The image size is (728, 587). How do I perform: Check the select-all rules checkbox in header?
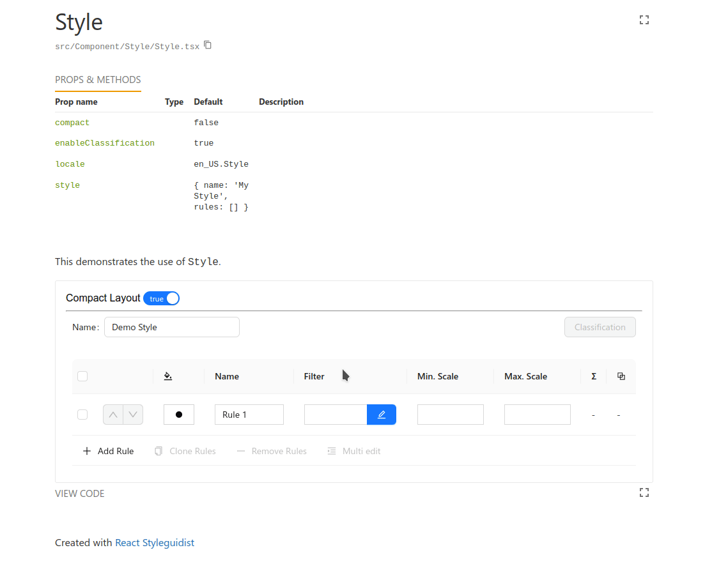(x=82, y=376)
